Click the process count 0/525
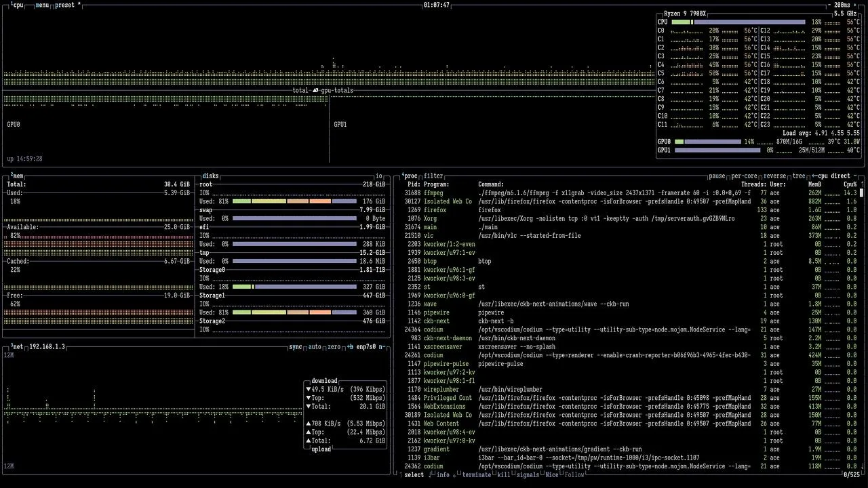Viewport: 868px width, 488px height. (x=852, y=474)
